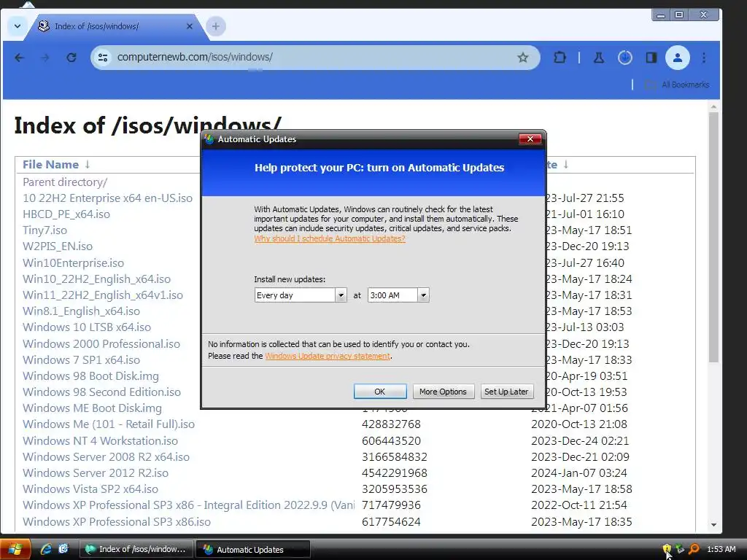This screenshot has width=747, height=560.
Task: Open a new tab with the plus button
Action: coord(216,26)
